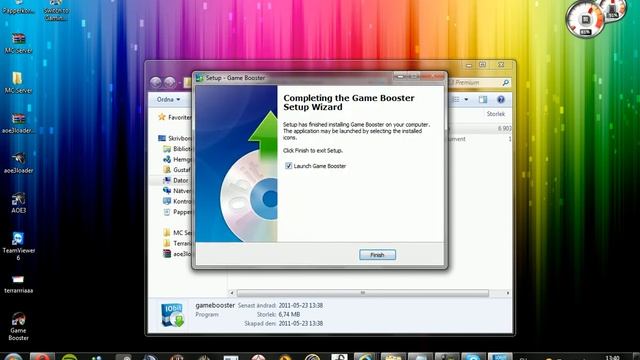
Task: Close the Game Booster Setup dialog
Action: click(433, 76)
